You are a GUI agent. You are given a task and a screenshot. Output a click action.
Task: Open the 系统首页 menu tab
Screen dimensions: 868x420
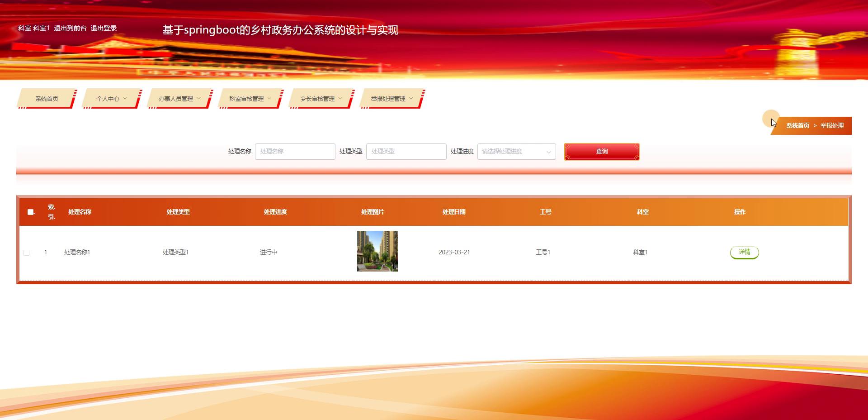(x=47, y=99)
